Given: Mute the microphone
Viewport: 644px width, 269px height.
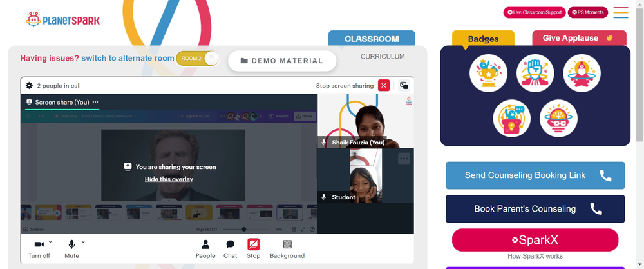Looking at the screenshot, I should [71, 249].
